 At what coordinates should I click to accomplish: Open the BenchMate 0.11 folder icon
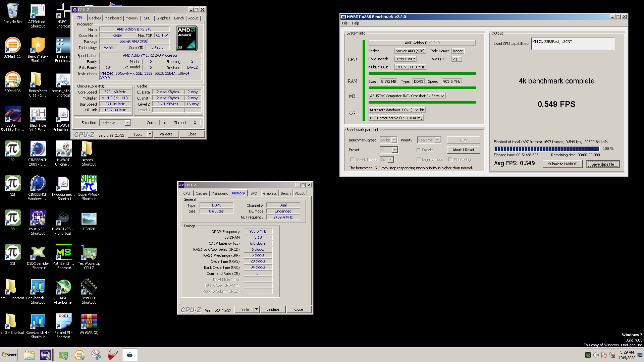click(x=38, y=84)
